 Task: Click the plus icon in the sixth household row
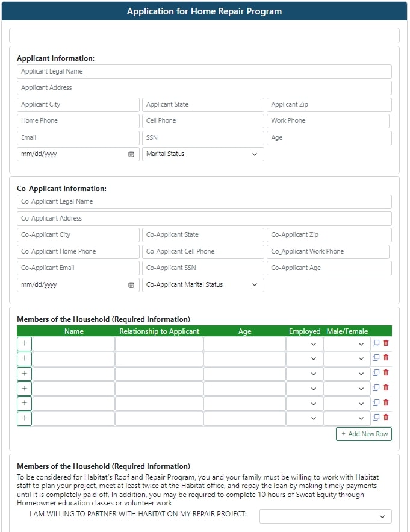(x=24, y=419)
